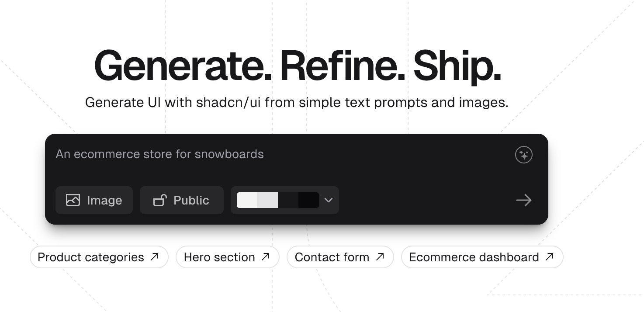This screenshot has height=312, width=644.
Task: Click the picture icon in Image button
Action: (73, 200)
